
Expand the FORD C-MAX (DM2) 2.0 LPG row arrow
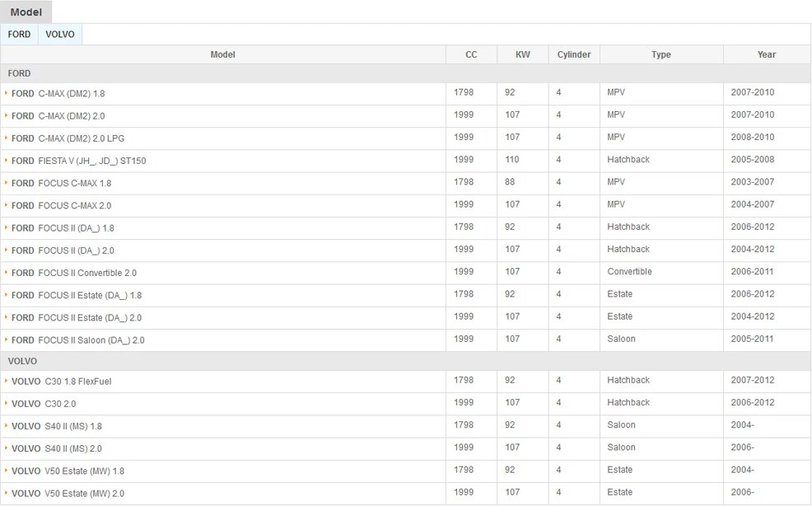point(6,138)
